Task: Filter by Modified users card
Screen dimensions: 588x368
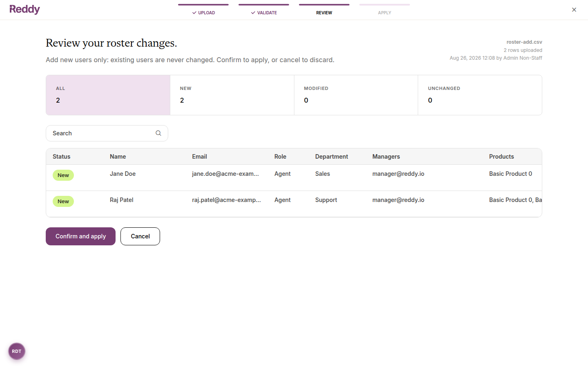Action: tap(356, 95)
